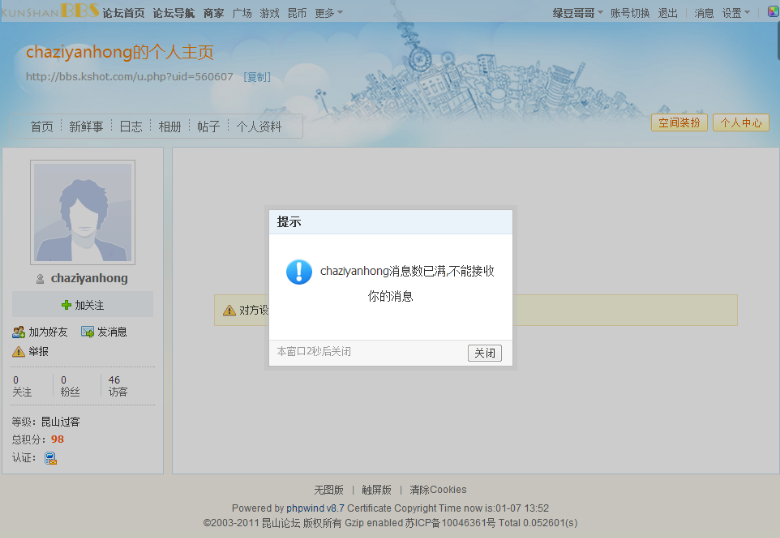Click the KunshanBBS logo
Viewport: 780px width, 538px height.
(x=50, y=12)
